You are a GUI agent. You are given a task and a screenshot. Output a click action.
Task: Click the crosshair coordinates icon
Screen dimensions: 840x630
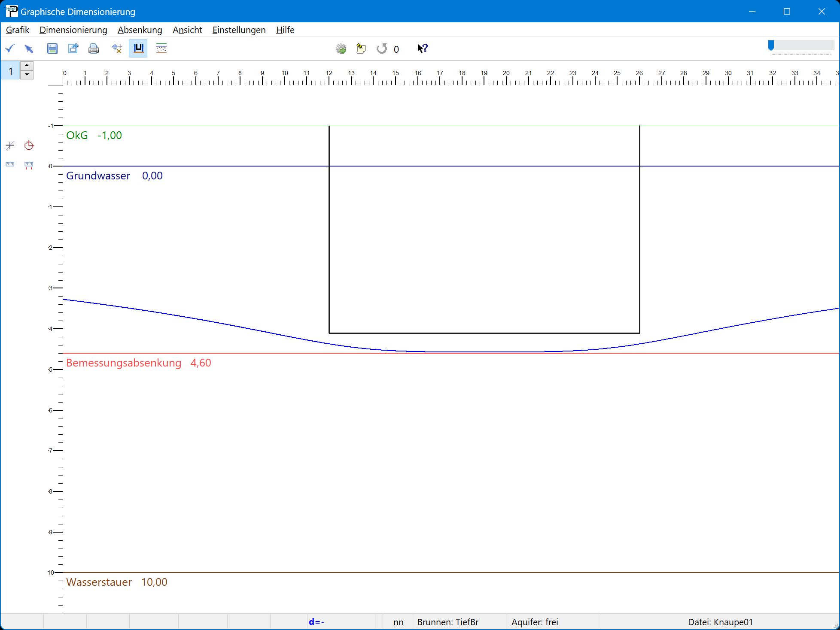click(x=117, y=48)
